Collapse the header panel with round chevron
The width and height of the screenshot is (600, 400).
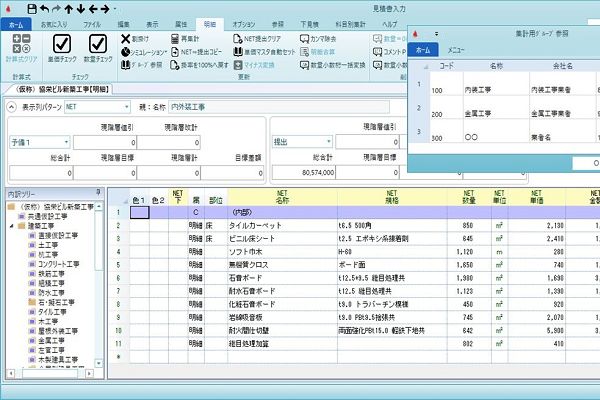click(11, 107)
